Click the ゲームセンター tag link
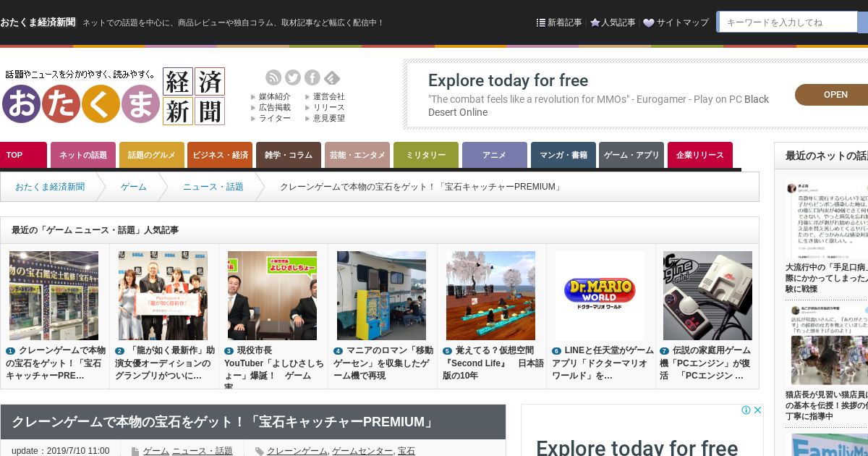 click(362, 451)
